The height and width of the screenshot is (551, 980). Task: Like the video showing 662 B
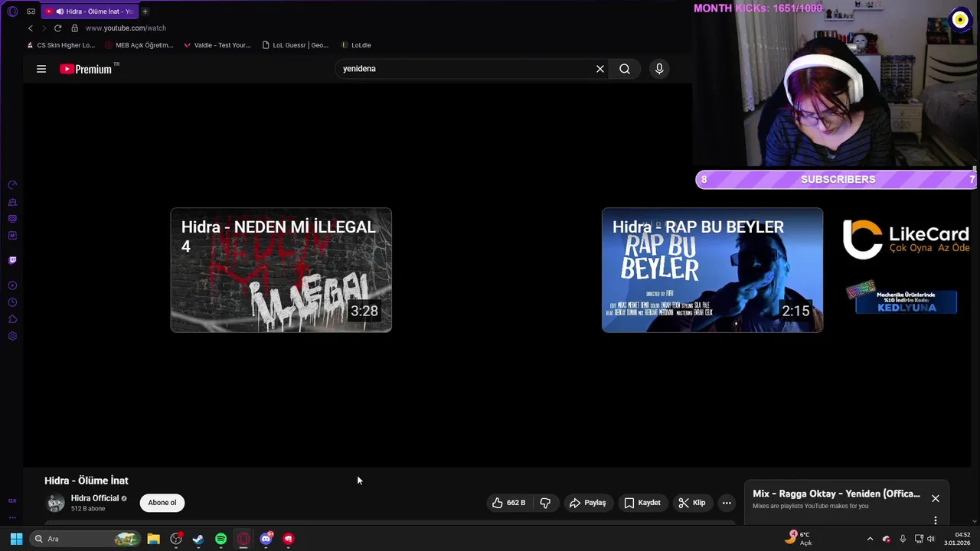508,503
